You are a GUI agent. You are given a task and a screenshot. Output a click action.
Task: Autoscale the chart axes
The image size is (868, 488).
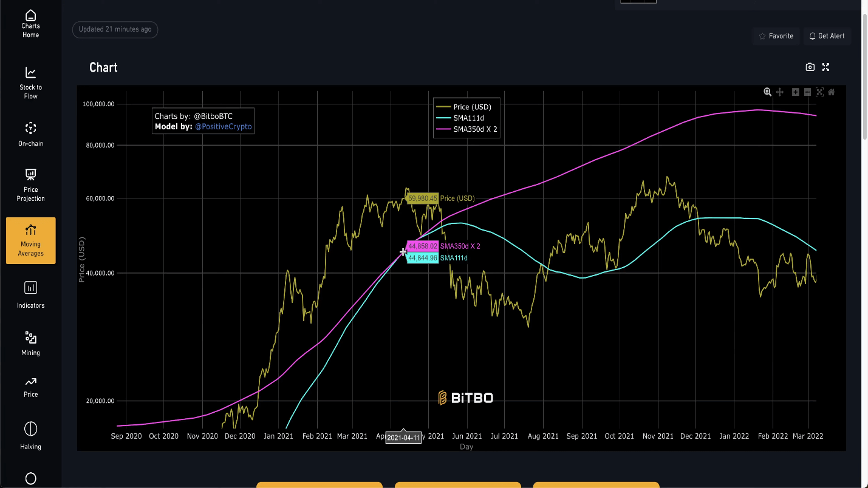(x=819, y=92)
